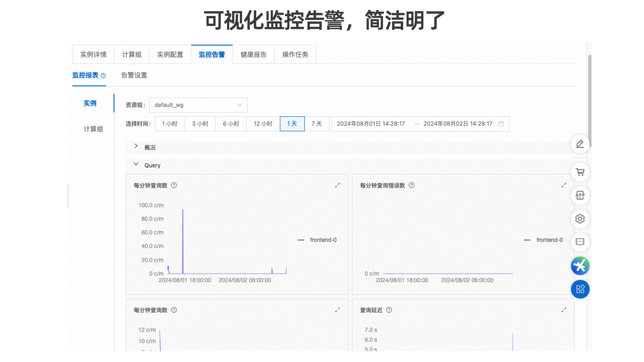Click the date range start field

tap(371, 124)
